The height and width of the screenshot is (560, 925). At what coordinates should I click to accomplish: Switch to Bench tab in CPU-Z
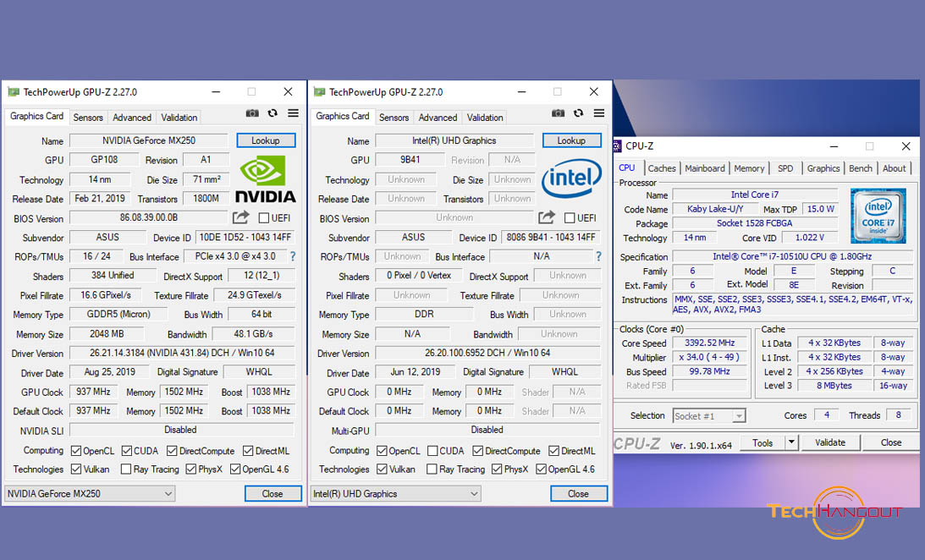pyautogui.click(x=861, y=168)
